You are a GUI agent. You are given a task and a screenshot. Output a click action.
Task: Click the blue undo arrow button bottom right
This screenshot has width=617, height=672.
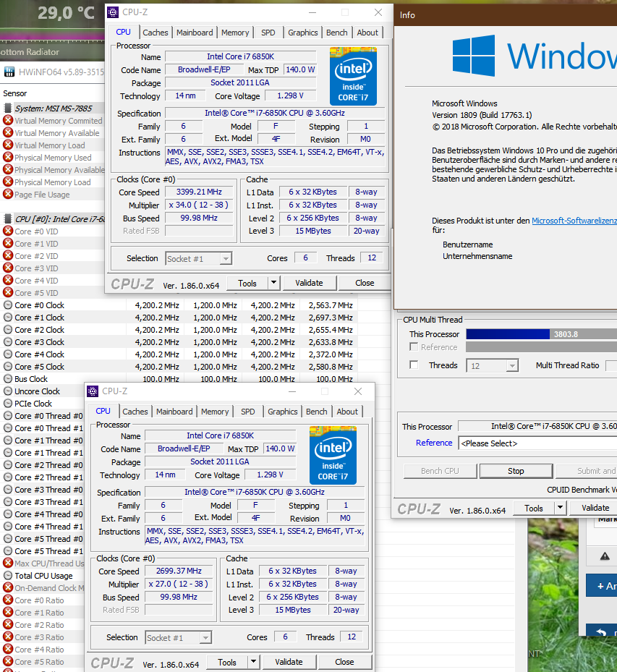pos(602,632)
